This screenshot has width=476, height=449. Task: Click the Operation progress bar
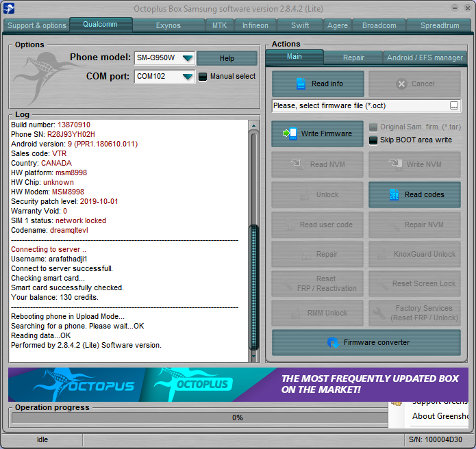tap(200, 418)
